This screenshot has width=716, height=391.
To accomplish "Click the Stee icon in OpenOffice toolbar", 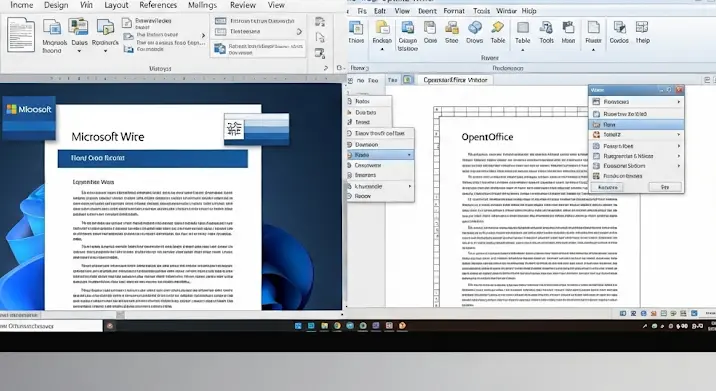I will 452,28.
